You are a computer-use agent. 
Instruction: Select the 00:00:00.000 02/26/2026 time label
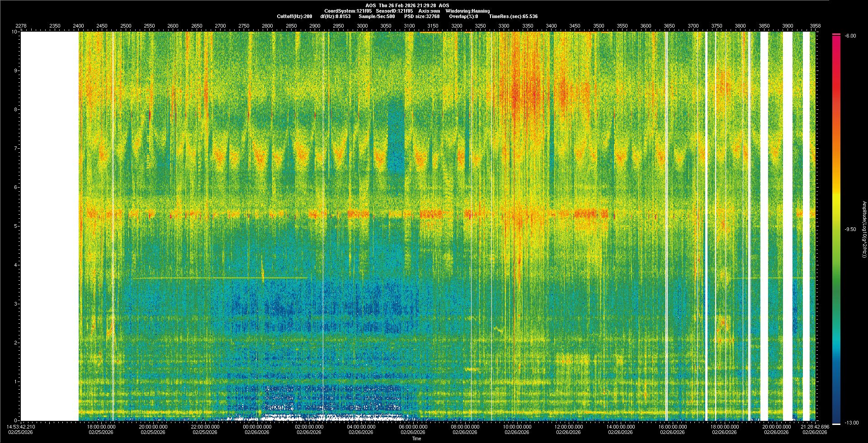point(257,429)
